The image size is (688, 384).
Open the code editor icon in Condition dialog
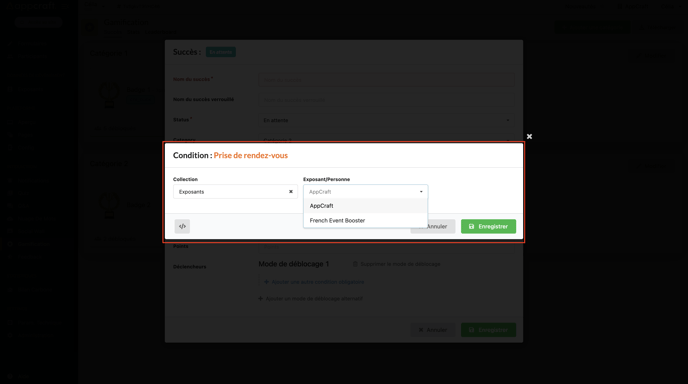182,226
